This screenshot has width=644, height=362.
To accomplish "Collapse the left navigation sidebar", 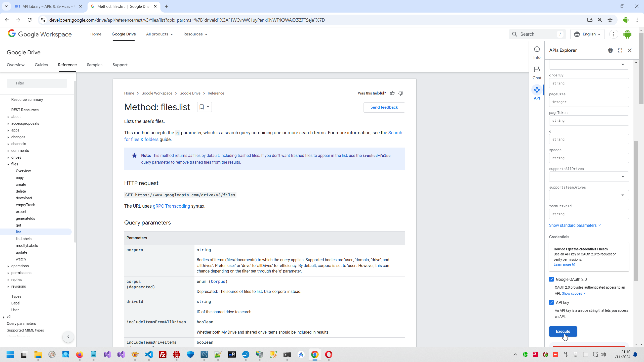I will 68,337.
